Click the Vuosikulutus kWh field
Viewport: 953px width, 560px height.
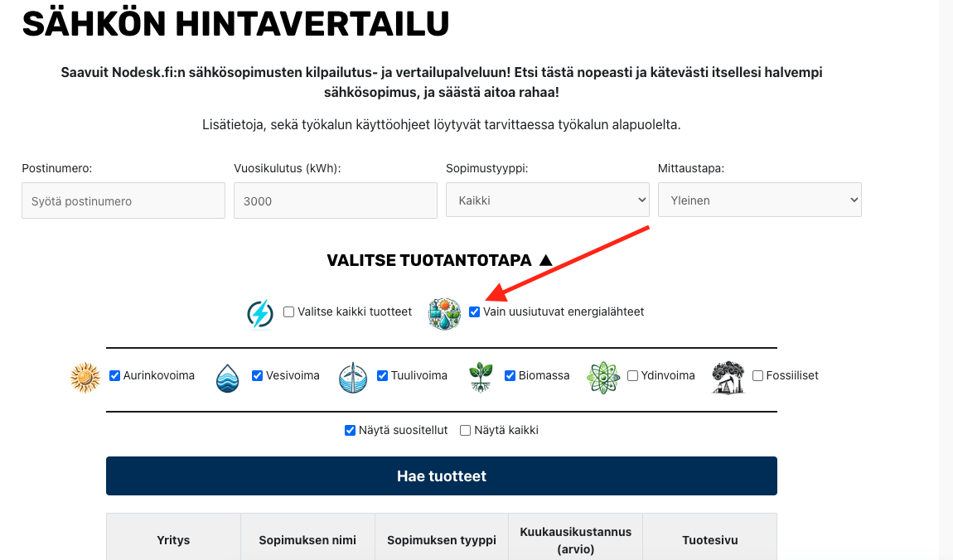coord(335,201)
